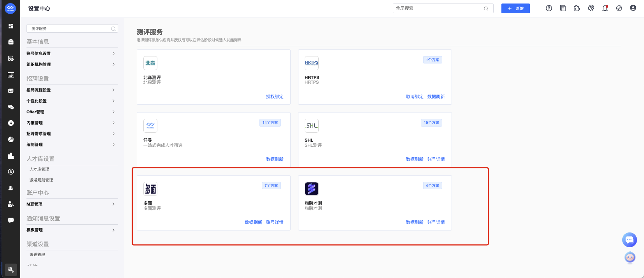The height and width of the screenshot is (278, 644).
Task: Select 激活规则管理 menu item
Action: [41, 180]
